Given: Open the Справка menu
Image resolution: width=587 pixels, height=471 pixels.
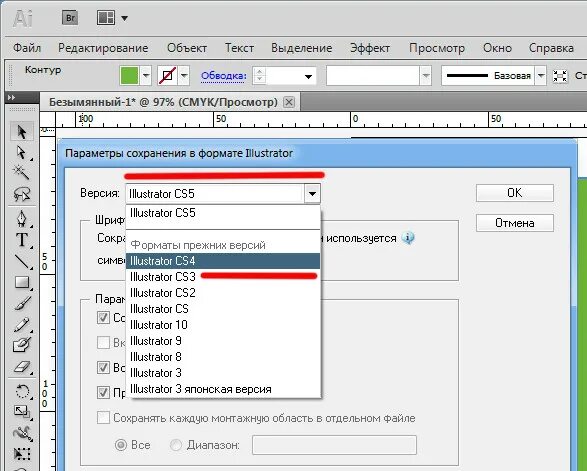Looking at the screenshot, I should click(551, 48).
